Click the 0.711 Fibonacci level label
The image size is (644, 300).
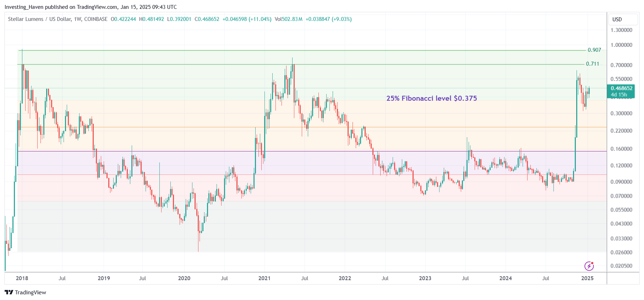pos(593,64)
